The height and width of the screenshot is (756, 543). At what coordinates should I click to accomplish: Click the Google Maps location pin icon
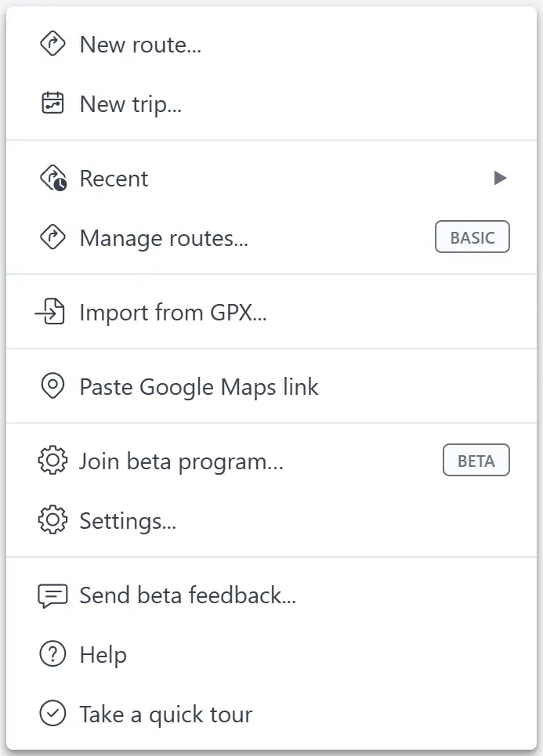pos(52,385)
